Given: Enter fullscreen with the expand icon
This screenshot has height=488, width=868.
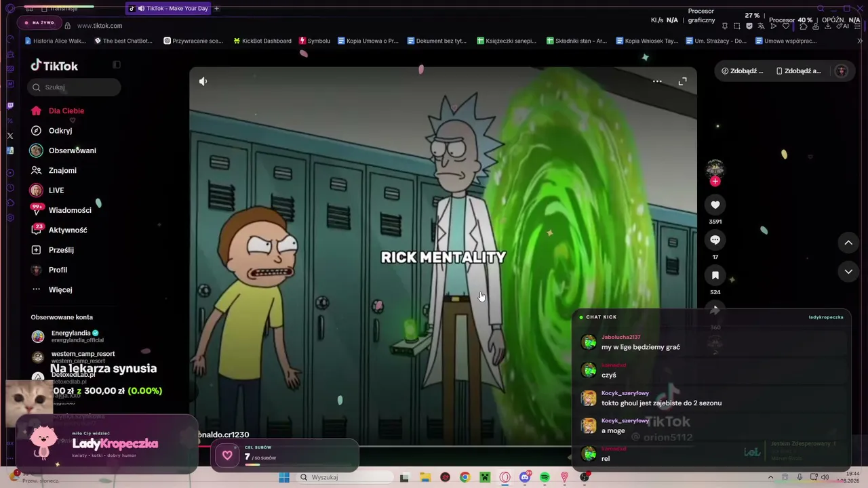Looking at the screenshot, I should tap(683, 81).
